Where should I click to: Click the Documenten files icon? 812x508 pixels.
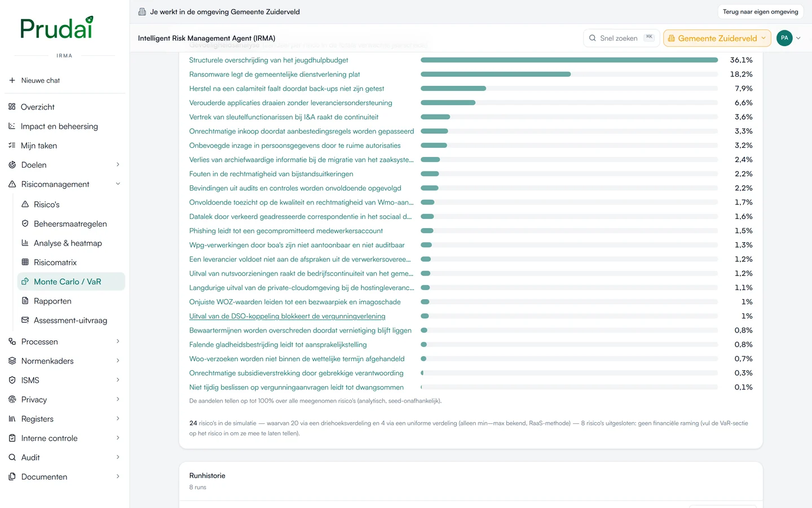(x=12, y=476)
